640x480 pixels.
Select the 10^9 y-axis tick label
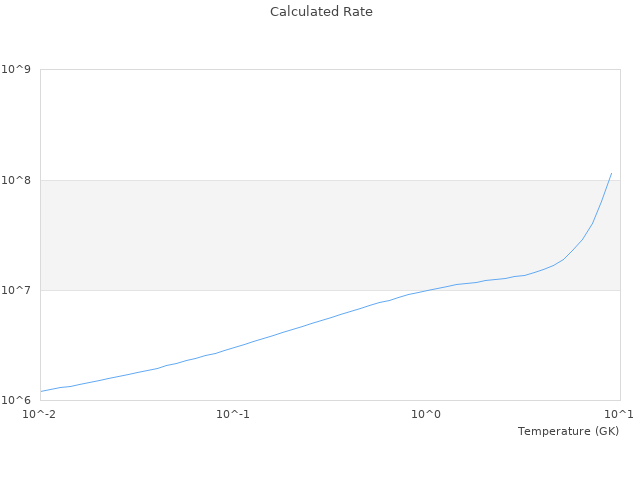coord(17,70)
